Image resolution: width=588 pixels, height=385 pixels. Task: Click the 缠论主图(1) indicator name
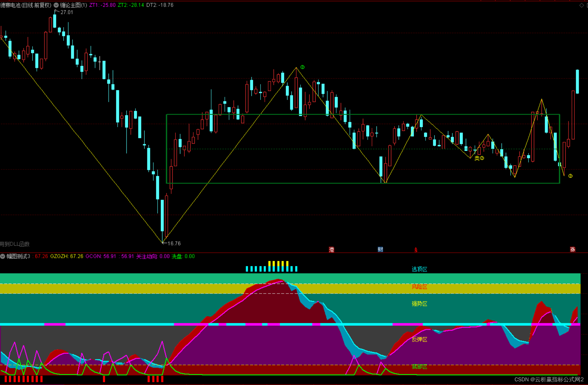[x=73, y=5]
